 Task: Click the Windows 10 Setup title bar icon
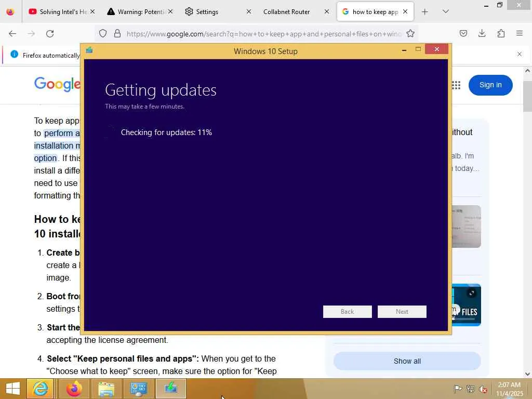click(89, 50)
